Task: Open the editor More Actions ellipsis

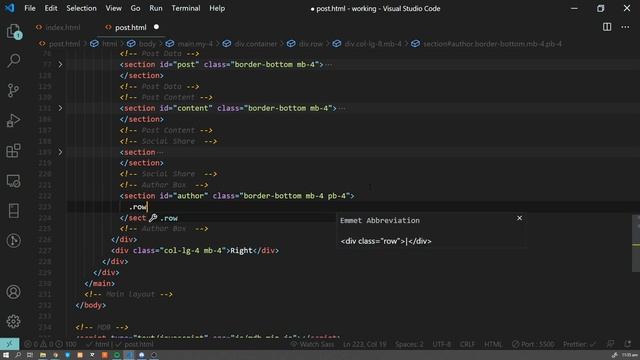Action: [x=625, y=27]
